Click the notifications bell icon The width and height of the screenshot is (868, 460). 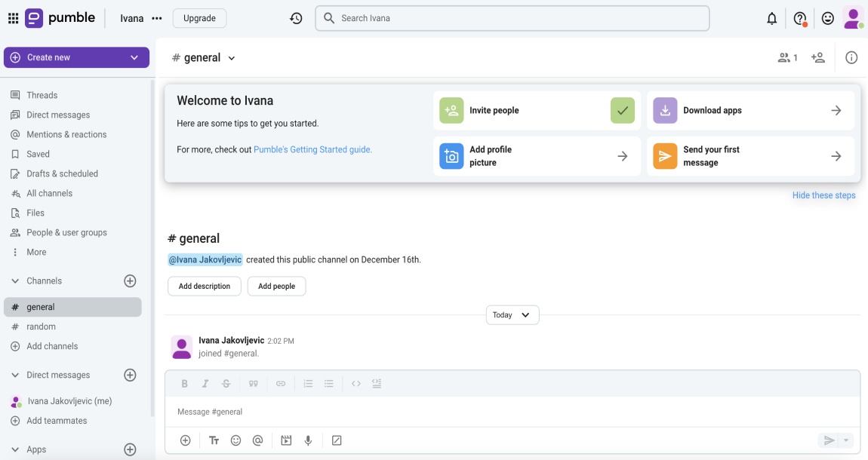click(771, 19)
